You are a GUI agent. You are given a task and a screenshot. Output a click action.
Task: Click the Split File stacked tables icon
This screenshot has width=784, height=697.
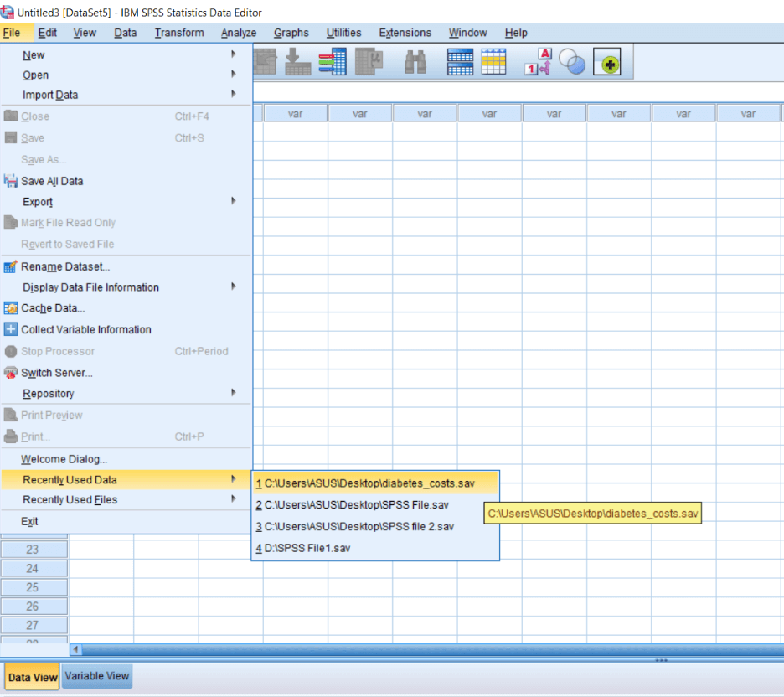[x=460, y=63]
